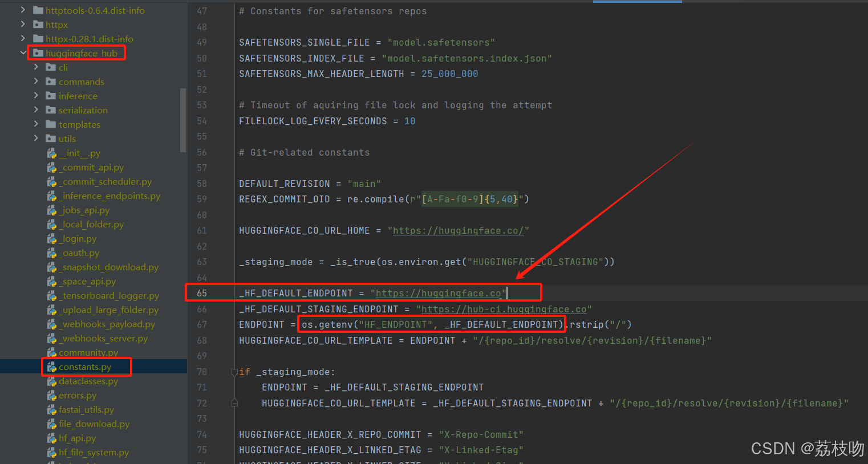The width and height of the screenshot is (868, 464).
Task: Click the constants.py file icon
Action: coord(52,367)
